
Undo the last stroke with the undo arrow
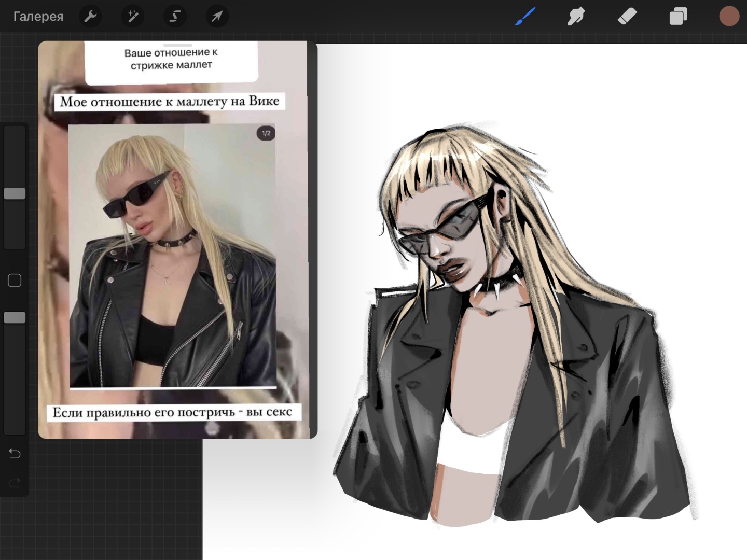[x=15, y=454]
